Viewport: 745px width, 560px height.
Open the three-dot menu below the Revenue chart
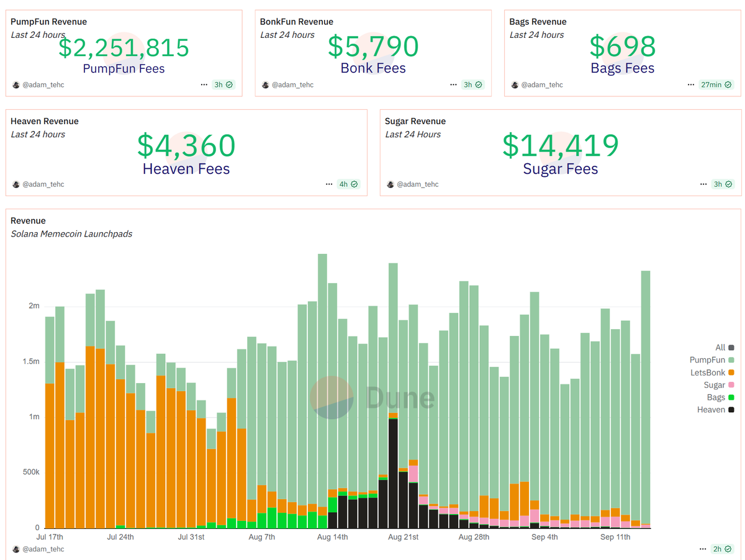pyautogui.click(x=703, y=549)
